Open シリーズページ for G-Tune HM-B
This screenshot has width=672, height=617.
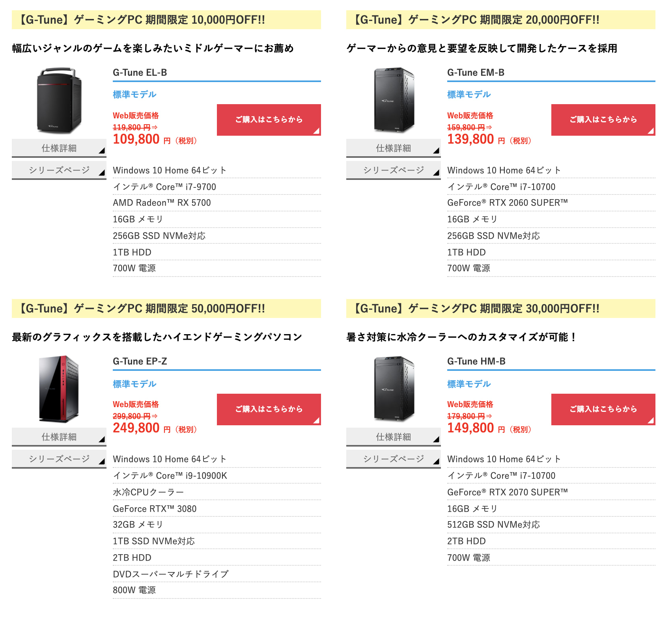click(394, 459)
